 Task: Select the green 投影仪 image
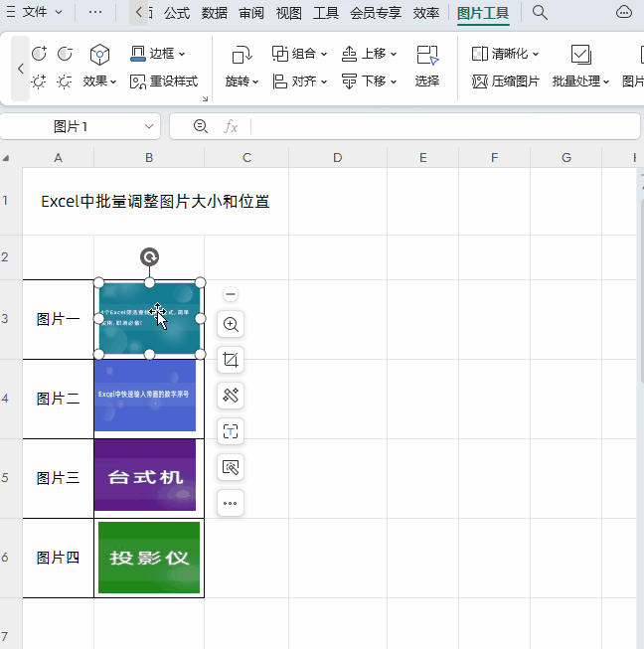149,558
